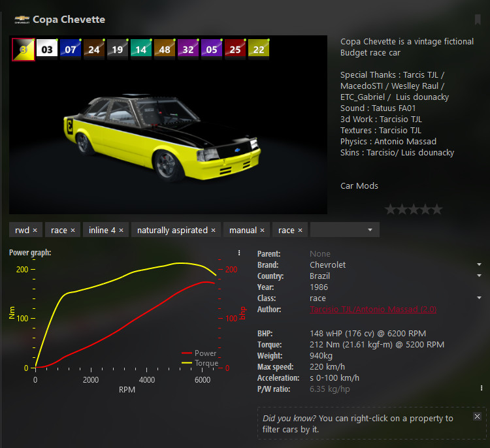
Task: Click the P/W ratio value 6.35 kg/hp
Action: click(330, 389)
